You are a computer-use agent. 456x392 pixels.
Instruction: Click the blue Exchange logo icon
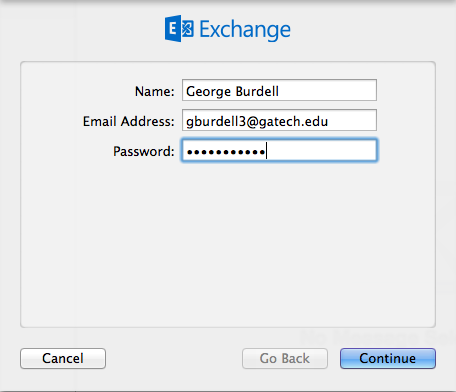coord(179,28)
